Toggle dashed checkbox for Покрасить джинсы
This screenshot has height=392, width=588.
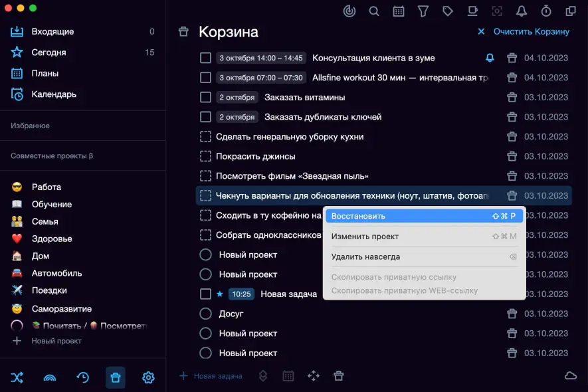(x=205, y=156)
